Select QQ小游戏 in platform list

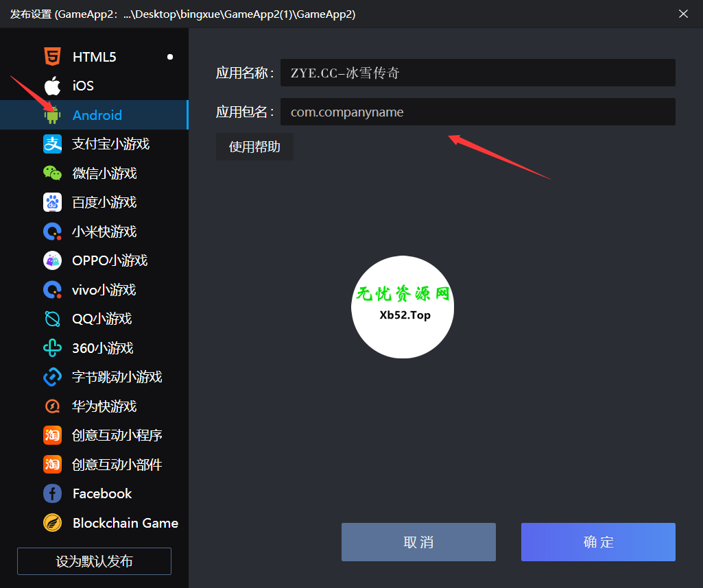[x=94, y=319]
